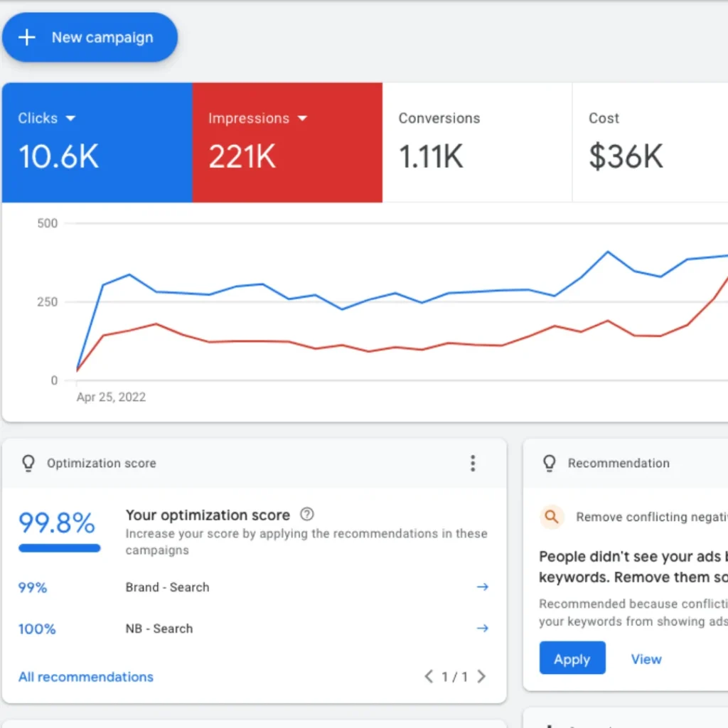The height and width of the screenshot is (728, 728).
Task: Click the optimization score progress bar
Action: [x=59, y=548]
